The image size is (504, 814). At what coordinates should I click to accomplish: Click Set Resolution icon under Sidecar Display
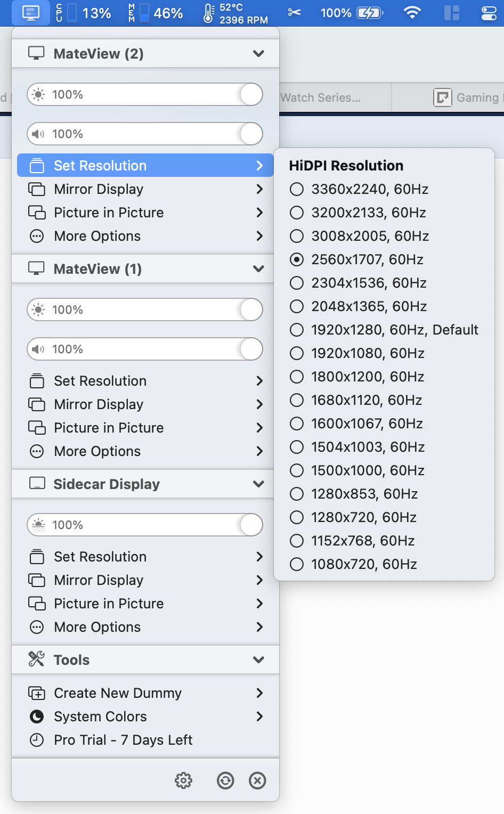[37, 557]
